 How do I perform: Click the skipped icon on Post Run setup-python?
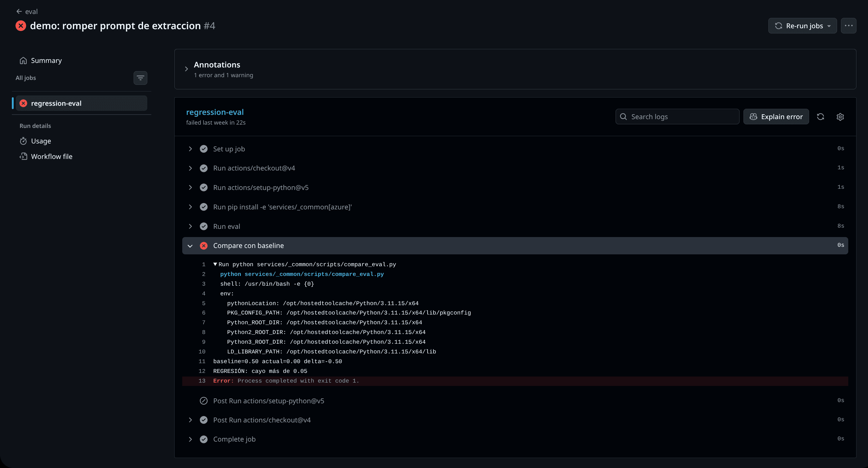tap(203, 401)
